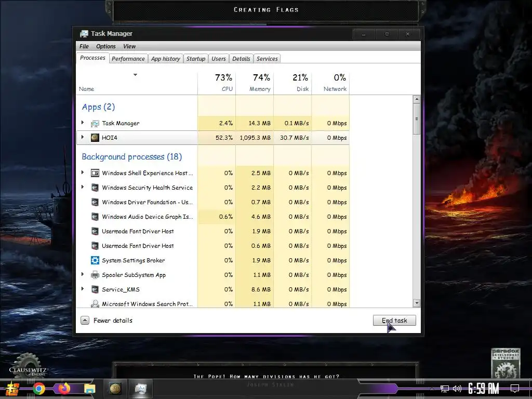Expand the Task Manager process row
This screenshot has height=399, width=532.
[83, 123]
